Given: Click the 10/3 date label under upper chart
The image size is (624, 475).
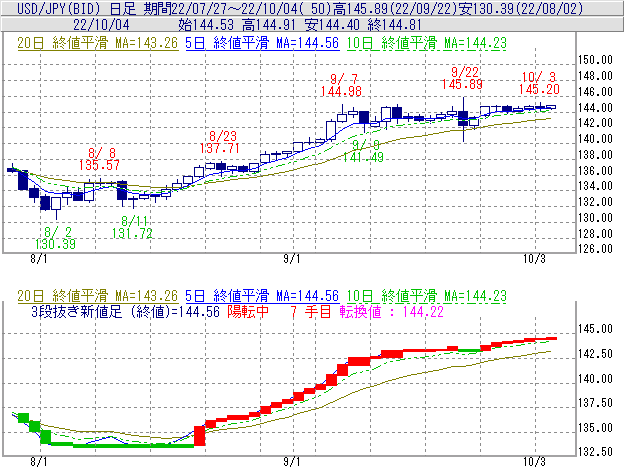Looking at the screenshot, I should point(534,259).
